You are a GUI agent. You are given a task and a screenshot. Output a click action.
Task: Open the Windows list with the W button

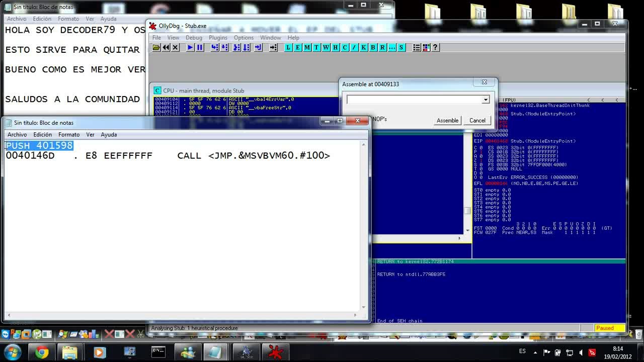326,47
